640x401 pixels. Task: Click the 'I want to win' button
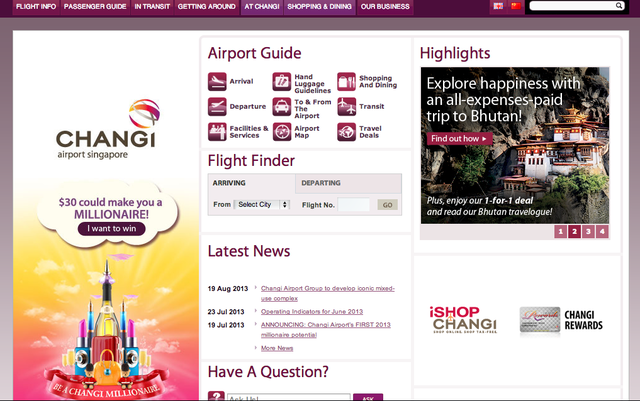(111, 229)
